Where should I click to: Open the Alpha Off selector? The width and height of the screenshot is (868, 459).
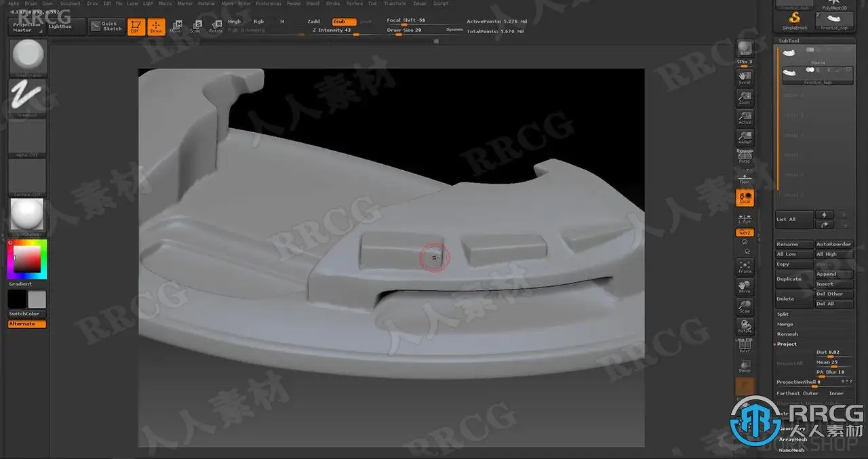(x=28, y=138)
